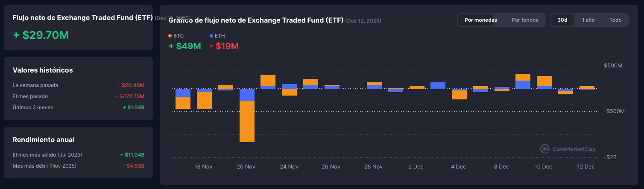This screenshot has width=644, height=189.
Task: Click the La semana pasada row
Action: tap(35, 85)
